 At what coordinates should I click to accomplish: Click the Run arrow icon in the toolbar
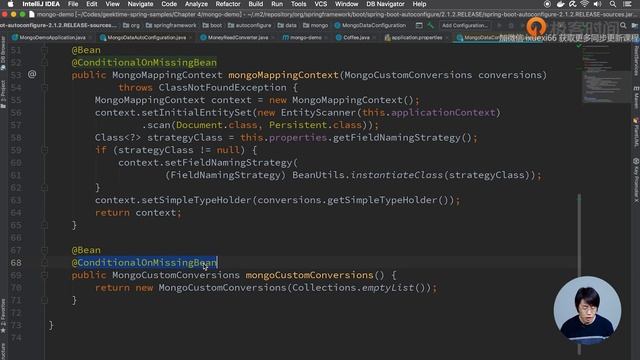pyautogui.click(x=499, y=25)
